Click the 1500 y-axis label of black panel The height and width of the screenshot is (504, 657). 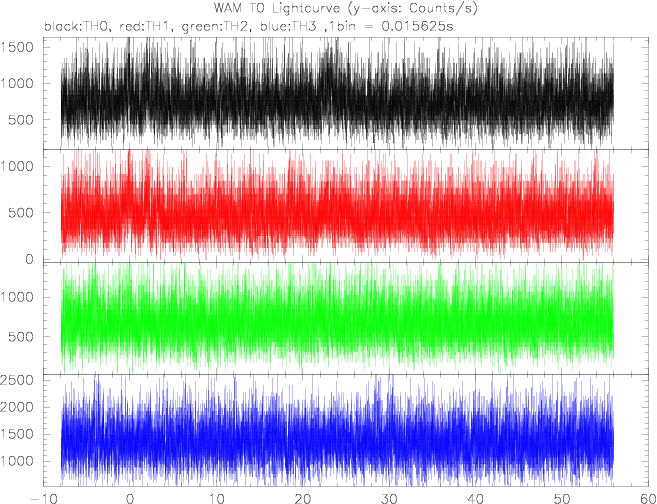[18, 47]
